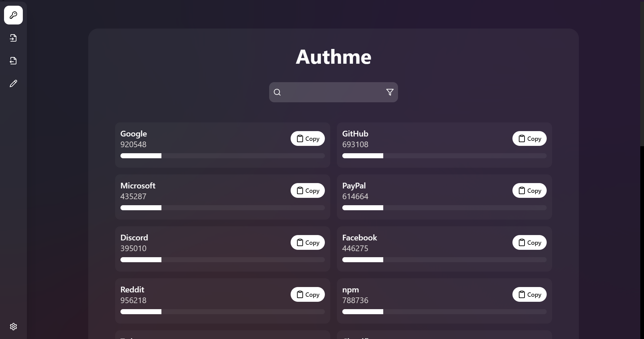
Task: Open settings gear icon in sidebar
Action: coord(13,327)
